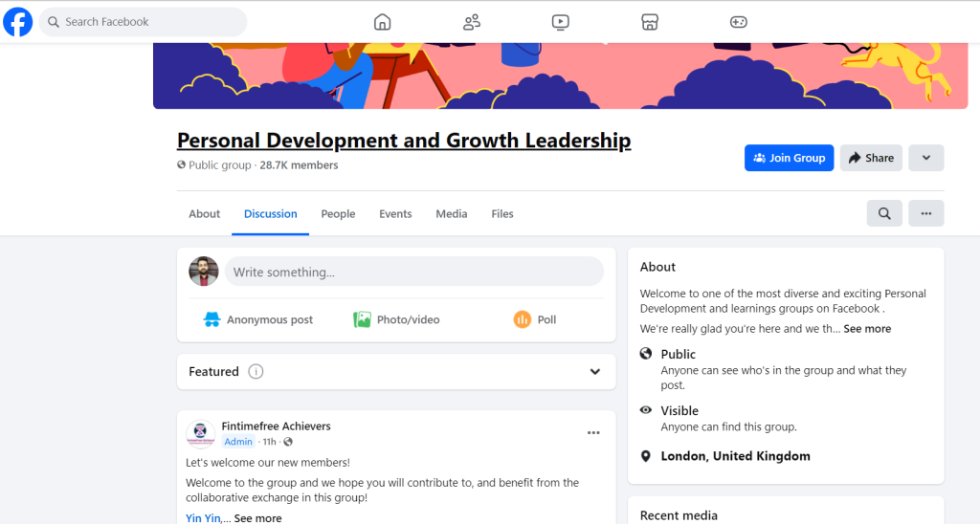This screenshot has width=980, height=524.
Task: Click the Join Group button
Action: coord(789,158)
